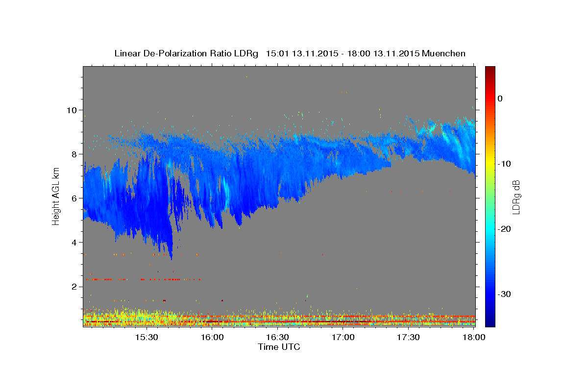Click the "Time UTC" x-axis label
Image resolution: width=588 pixels, height=392 pixels.
(x=279, y=347)
